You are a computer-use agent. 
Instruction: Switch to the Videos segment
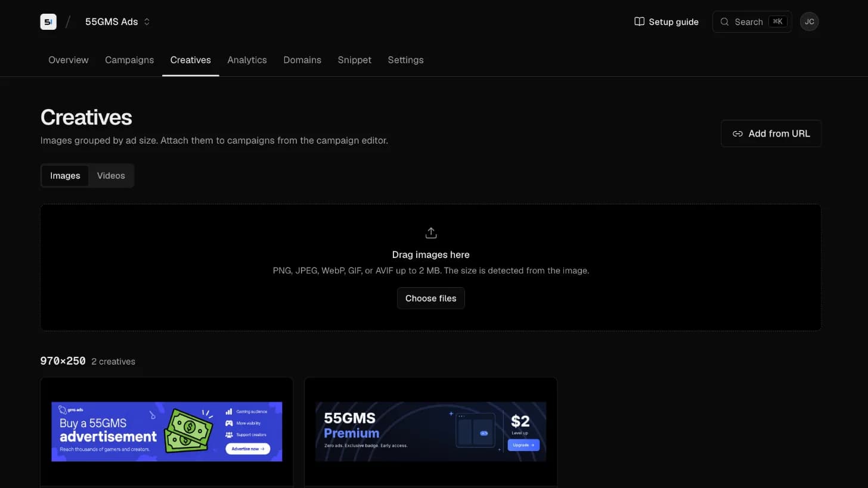click(x=111, y=176)
